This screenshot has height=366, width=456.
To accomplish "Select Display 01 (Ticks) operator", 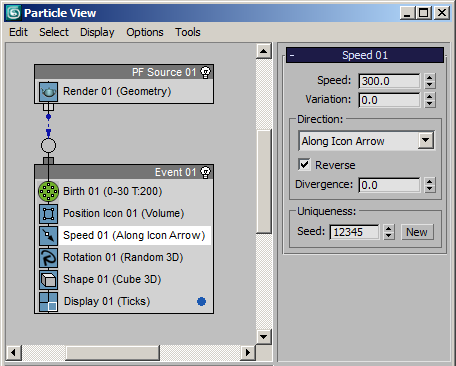I will click(x=125, y=301).
